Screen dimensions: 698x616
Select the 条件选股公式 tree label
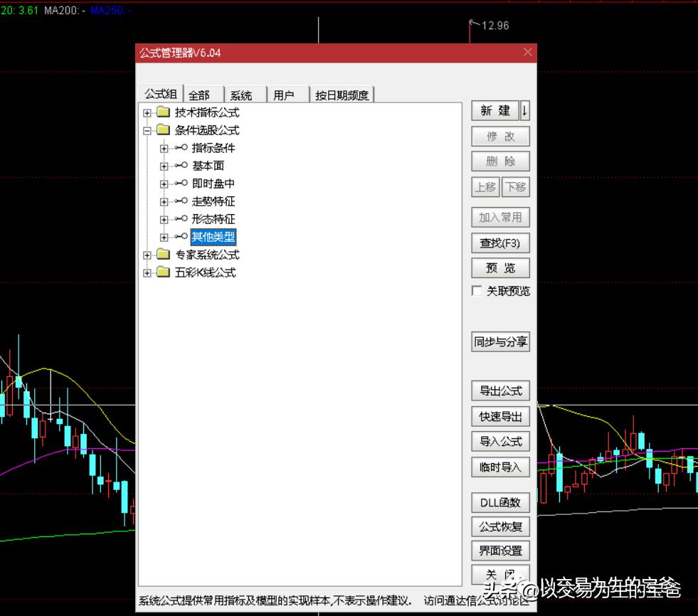click(206, 130)
